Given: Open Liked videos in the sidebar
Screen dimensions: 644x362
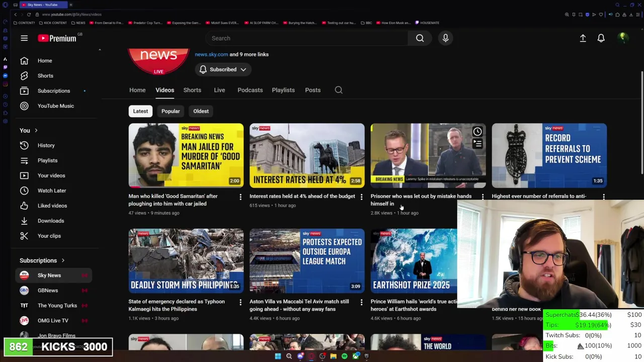Looking at the screenshot, I should [52, 206].
